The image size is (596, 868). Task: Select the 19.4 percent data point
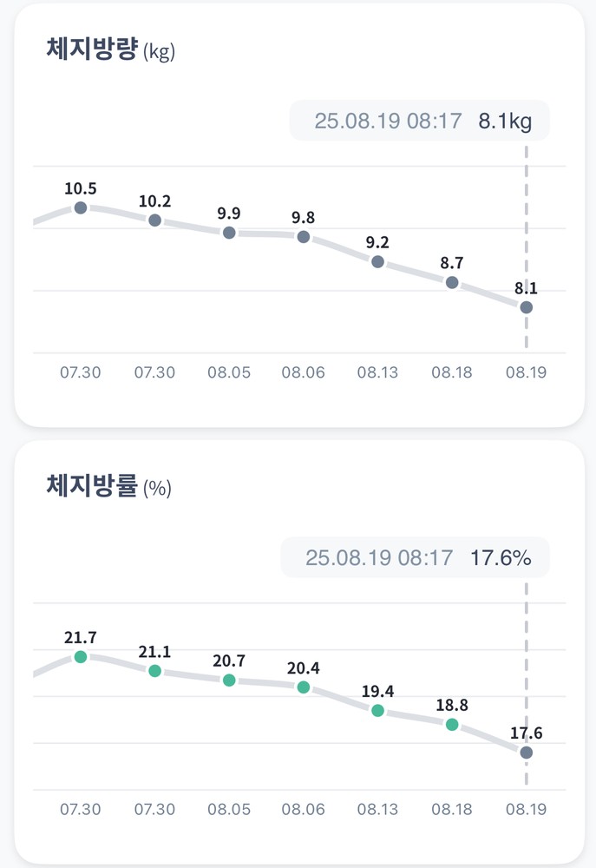tap(377, 711)
